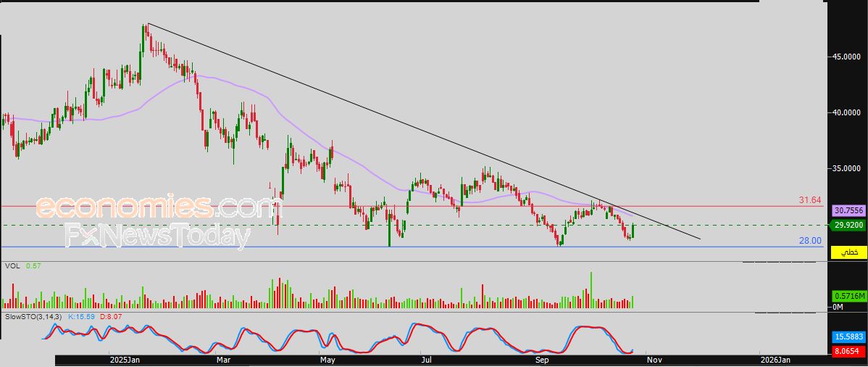Click the Sep date on time axis

(542, 360)
